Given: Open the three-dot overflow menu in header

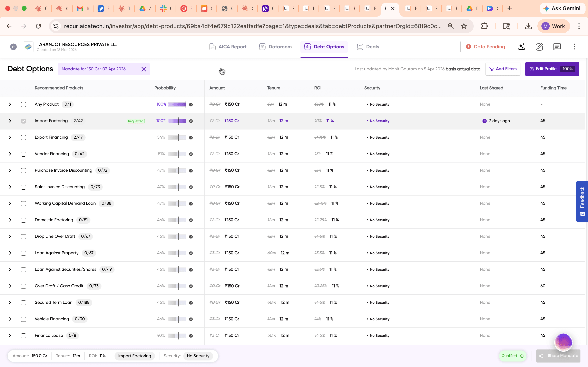Looking at the screenshot, I should [575, 47].
